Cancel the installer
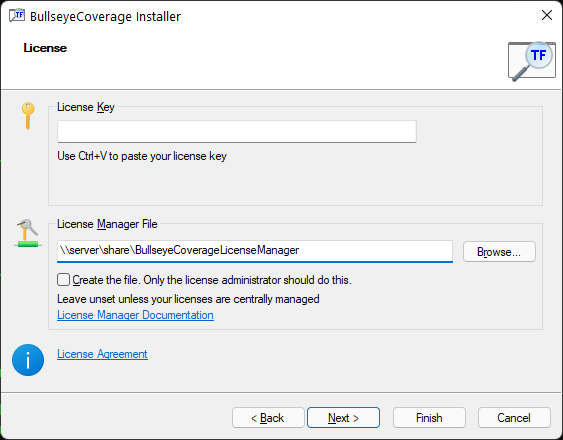The image size is (563, 440). tap(514, 418)
